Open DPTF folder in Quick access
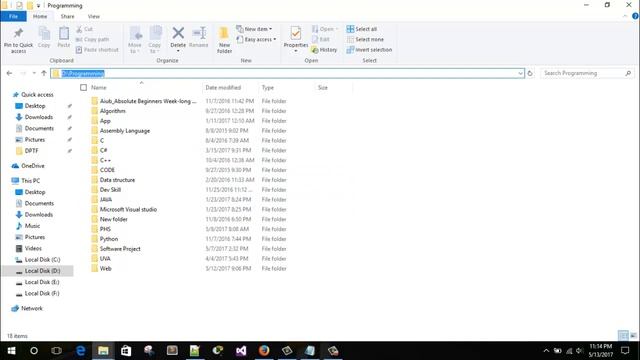The height and width of the screenshot is (360, 640). point(31,151)
